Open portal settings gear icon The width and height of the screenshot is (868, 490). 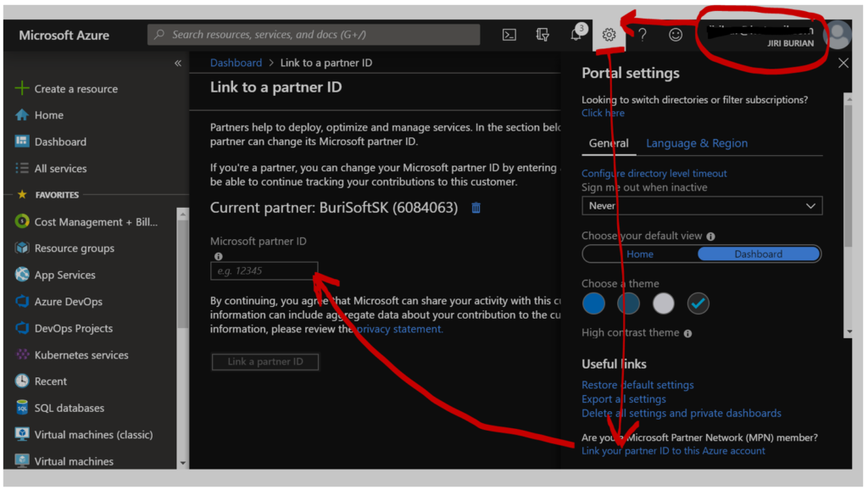coord(609,35)
